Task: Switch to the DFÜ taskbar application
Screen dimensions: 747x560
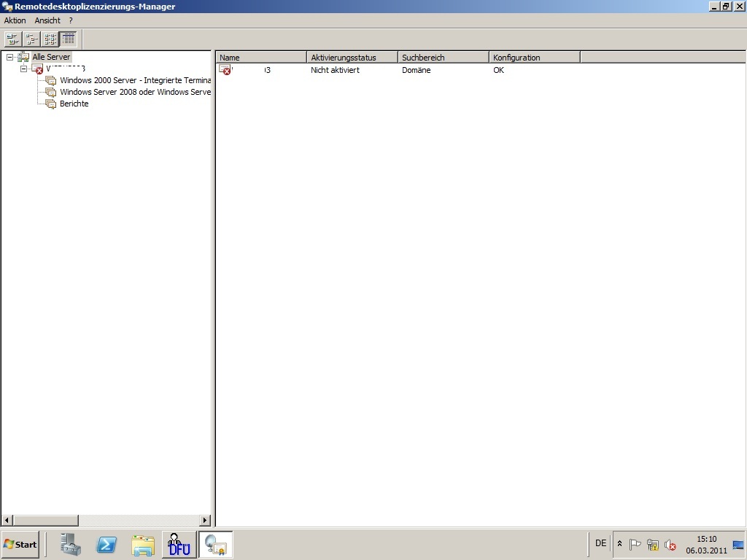Action: tap(179, 544)
